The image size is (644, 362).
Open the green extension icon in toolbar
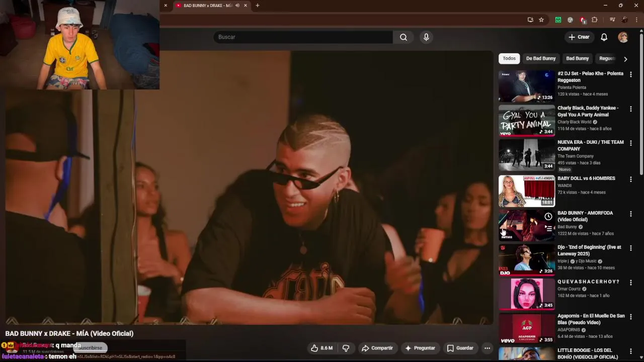(558, 20)
